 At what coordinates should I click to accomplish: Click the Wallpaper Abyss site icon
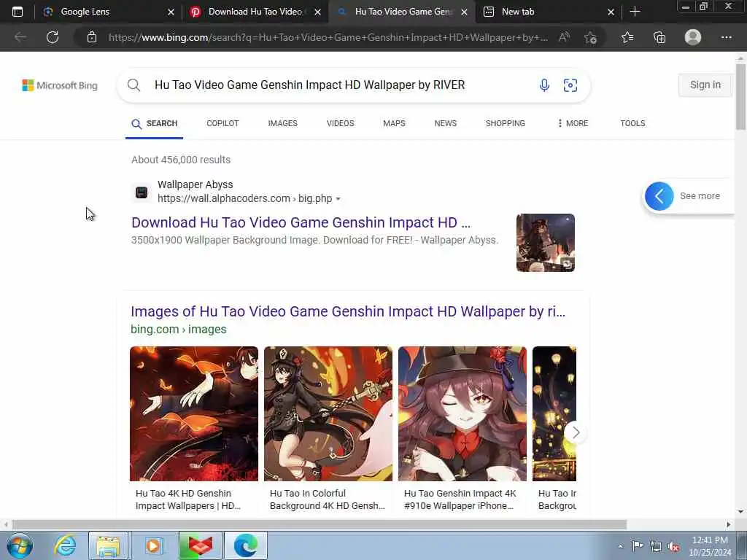(142, 192)
